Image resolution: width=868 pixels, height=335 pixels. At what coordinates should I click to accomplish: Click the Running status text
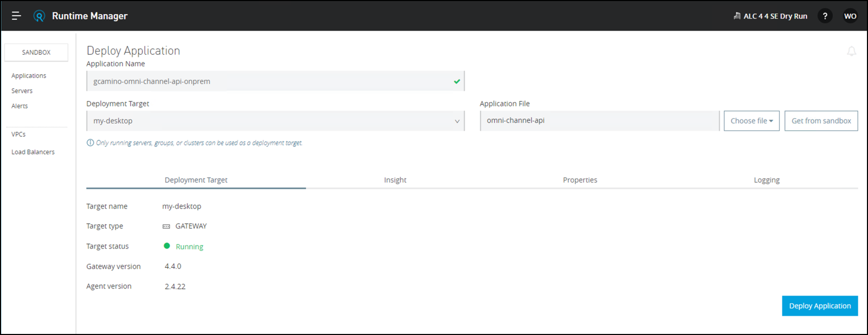[x=189, y=247]
